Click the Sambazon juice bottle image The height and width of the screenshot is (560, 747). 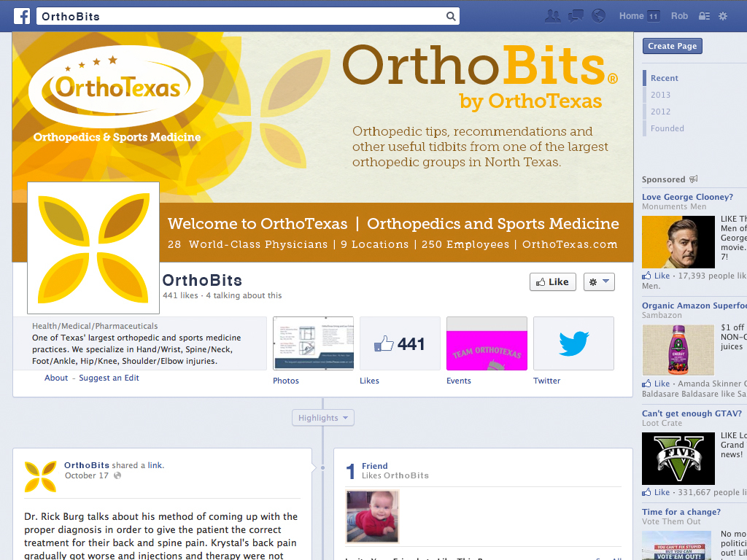point(678,350)
